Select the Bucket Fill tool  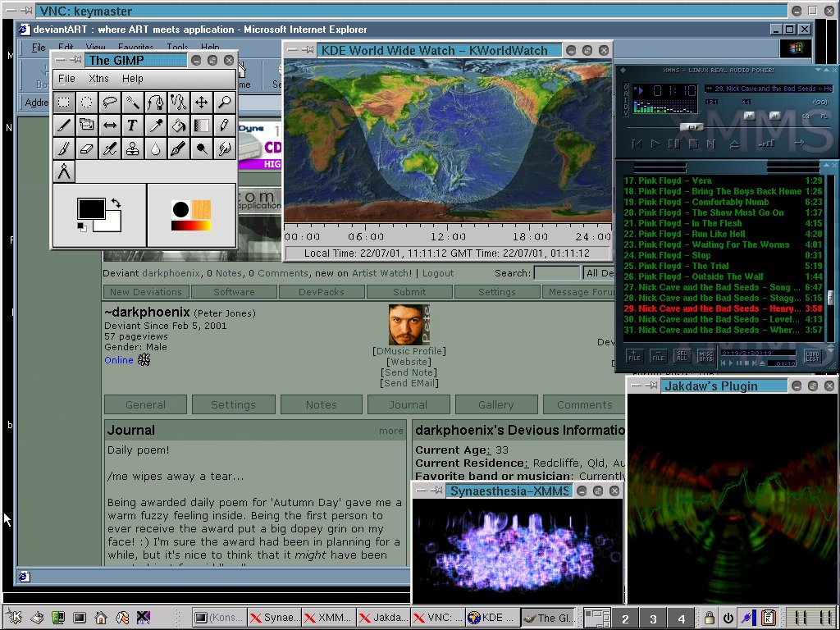179,126
